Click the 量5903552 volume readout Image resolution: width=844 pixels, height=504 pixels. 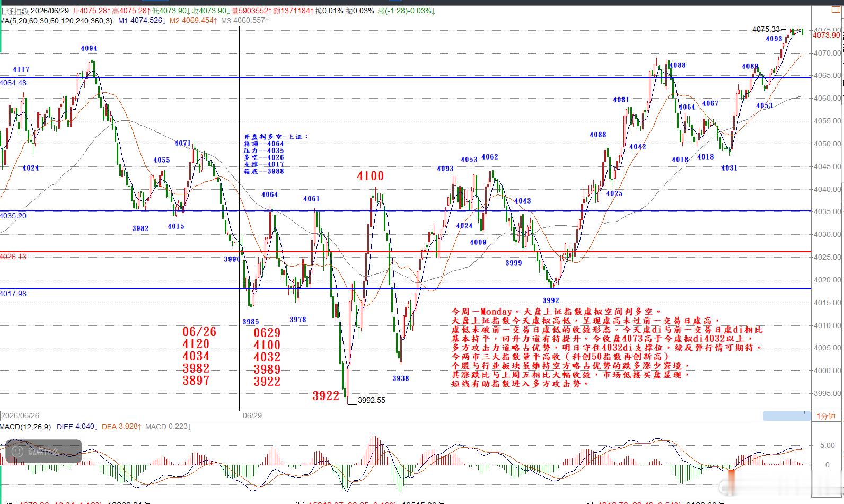[x=251, y=11]
